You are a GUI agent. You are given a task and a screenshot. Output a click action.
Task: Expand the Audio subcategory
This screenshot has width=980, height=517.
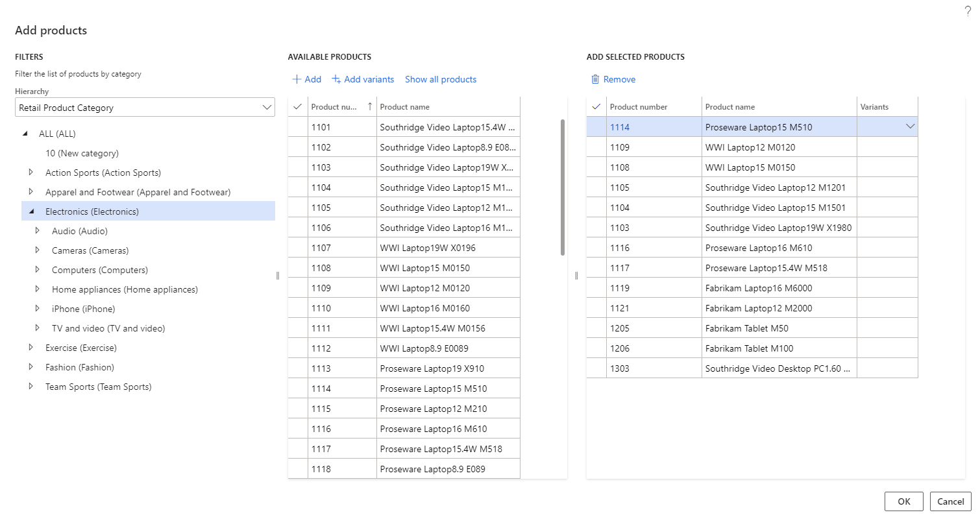click(37, 231)
